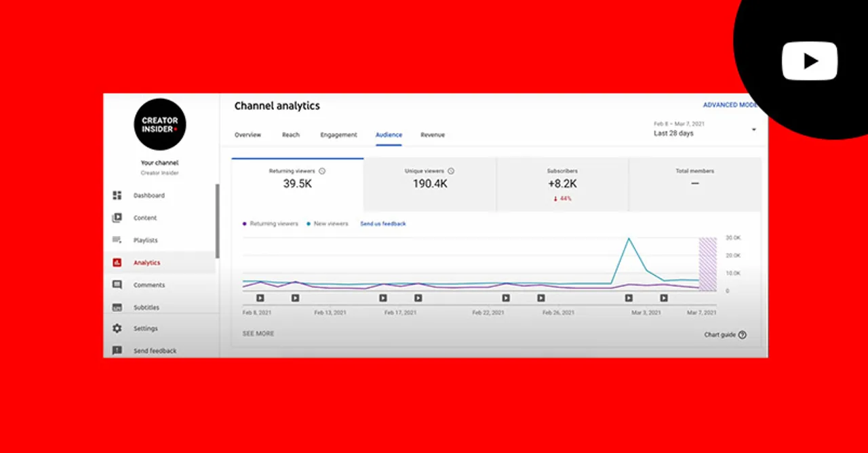Click the info icon beside Unique viewers
This screenshot has height=453, width=868.
451,171
